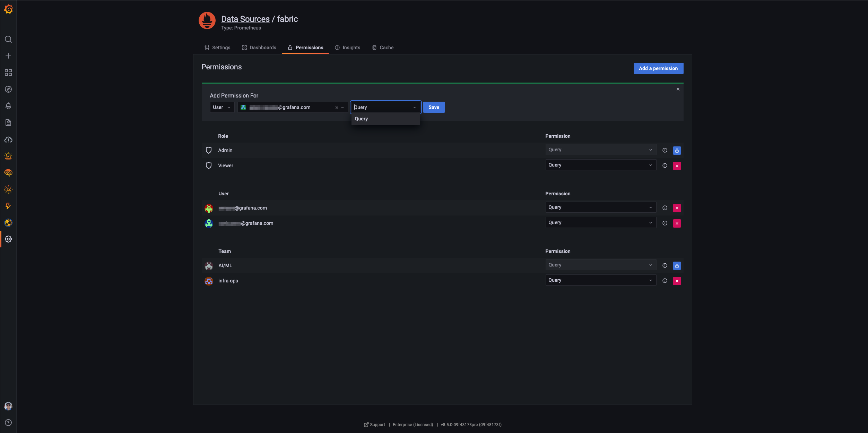
Task: Open Alerting bell icon in sidebar
Action: 8,106
